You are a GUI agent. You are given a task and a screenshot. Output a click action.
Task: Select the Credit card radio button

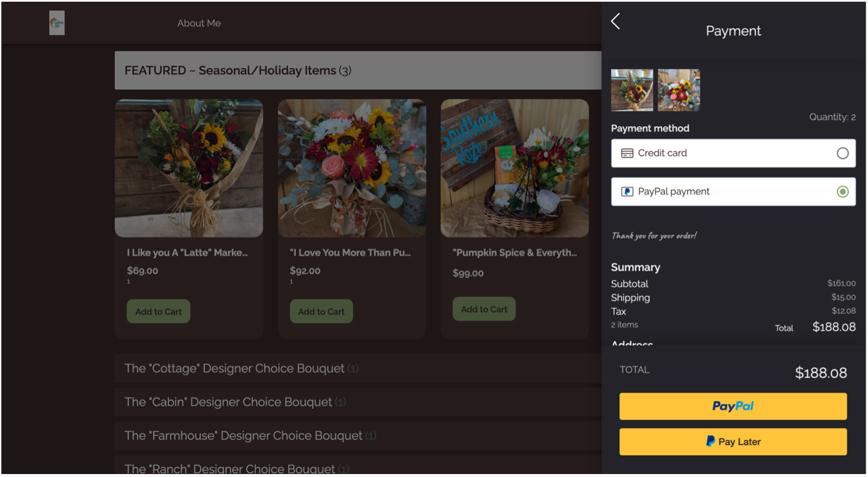(x=842, y=153)
